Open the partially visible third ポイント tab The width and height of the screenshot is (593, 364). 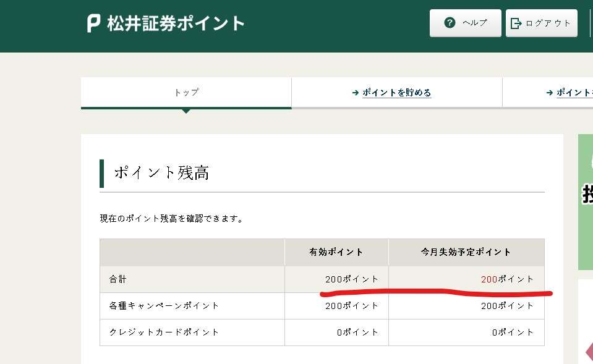click(x=548, y=93)
